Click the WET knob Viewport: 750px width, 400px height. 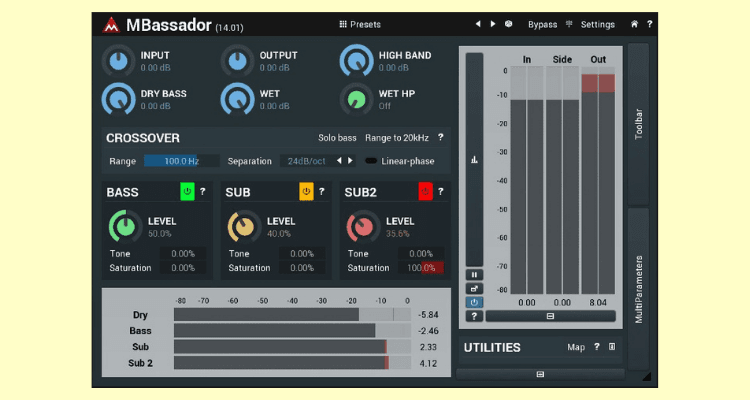(x=237, y=99)
